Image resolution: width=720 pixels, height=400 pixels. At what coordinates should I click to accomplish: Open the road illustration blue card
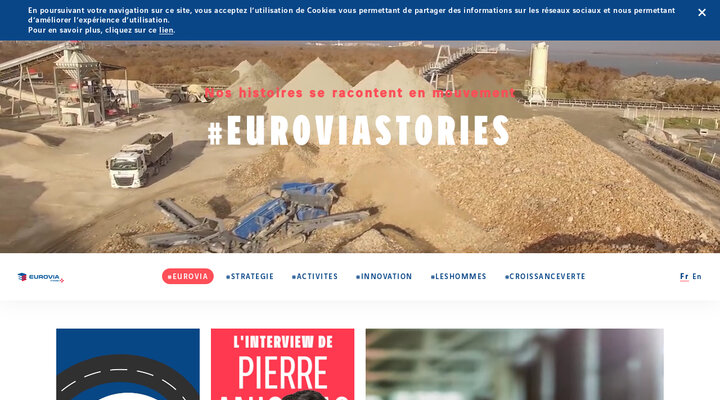pyautogui.click(x=128, y=364)
